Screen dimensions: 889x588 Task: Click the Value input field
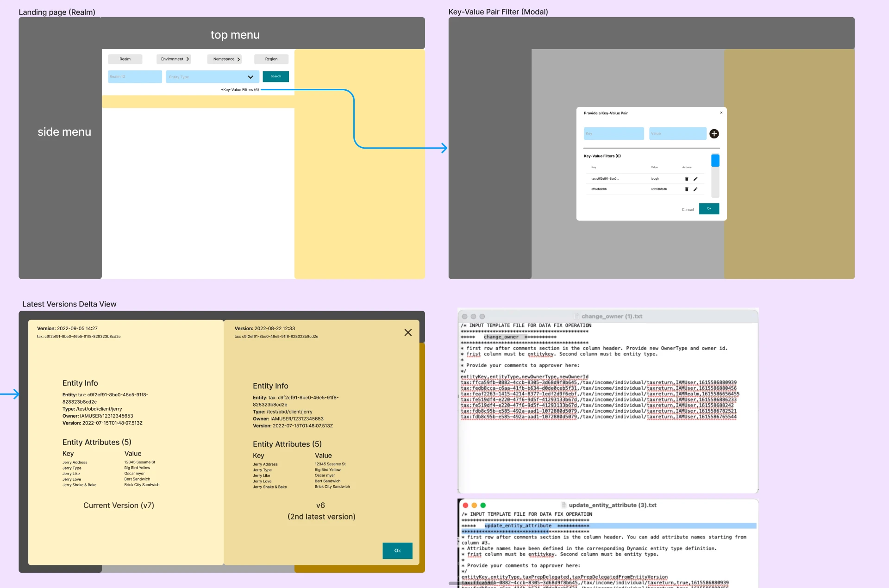tap(678, 133)
